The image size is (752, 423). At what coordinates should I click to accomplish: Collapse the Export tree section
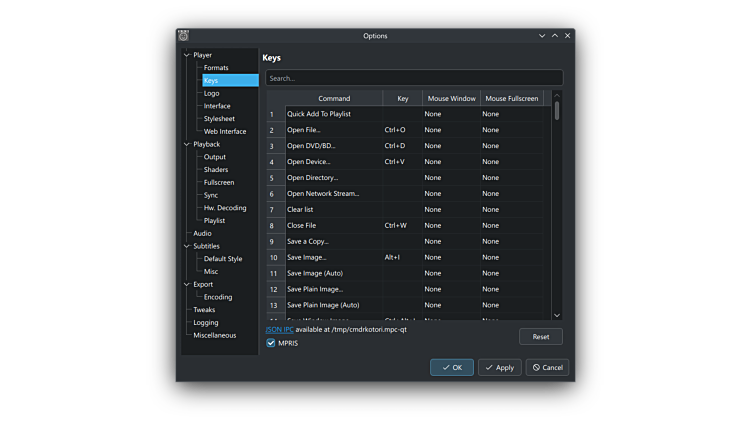tap(187, 284)
